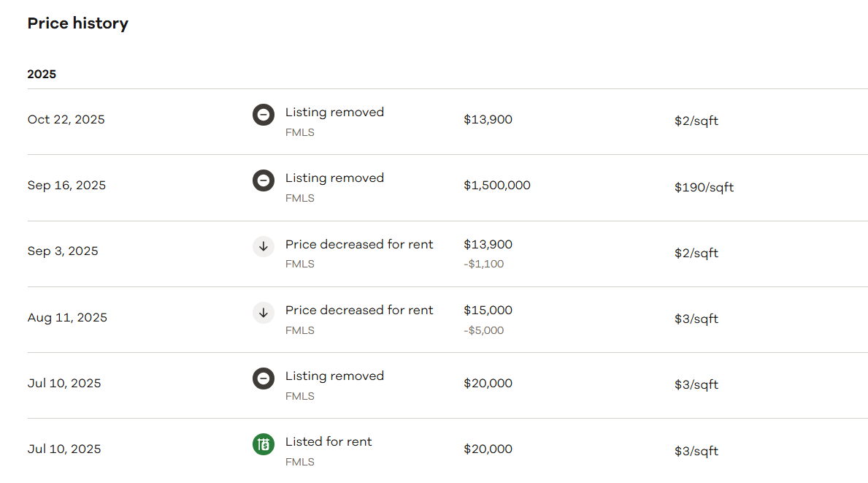Click the $190/sqft value
This screenshot has width=868, height=483.
click(x=704, y=187)
